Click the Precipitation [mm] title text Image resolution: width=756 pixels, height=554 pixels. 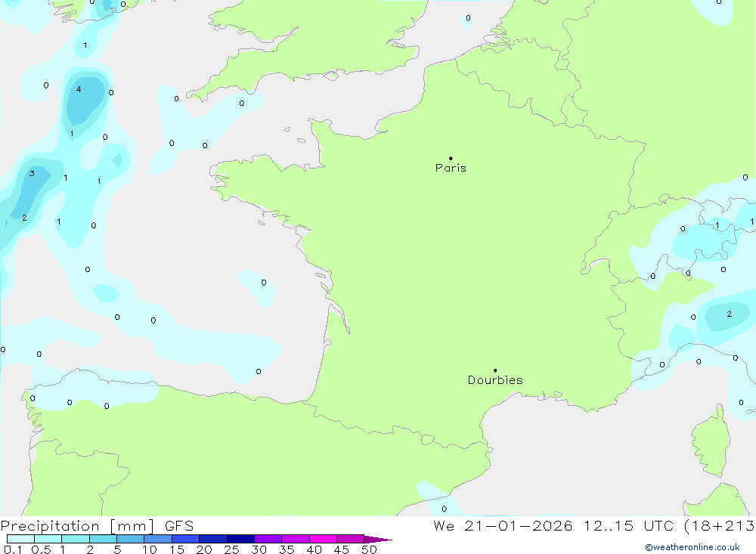(x=77, y=526)
